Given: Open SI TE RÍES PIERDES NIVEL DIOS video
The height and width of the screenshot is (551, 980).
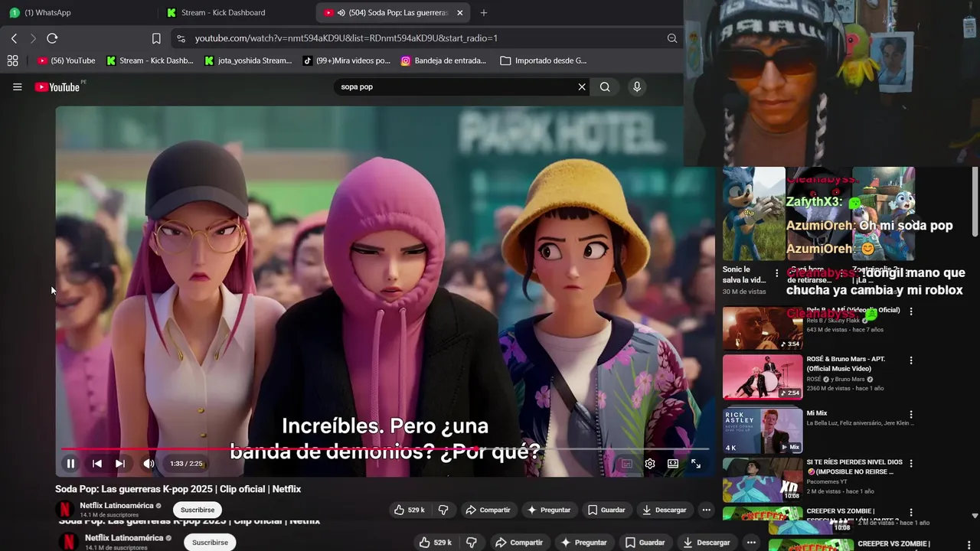Looking at the screenshot, I should [x=763, y=480].
